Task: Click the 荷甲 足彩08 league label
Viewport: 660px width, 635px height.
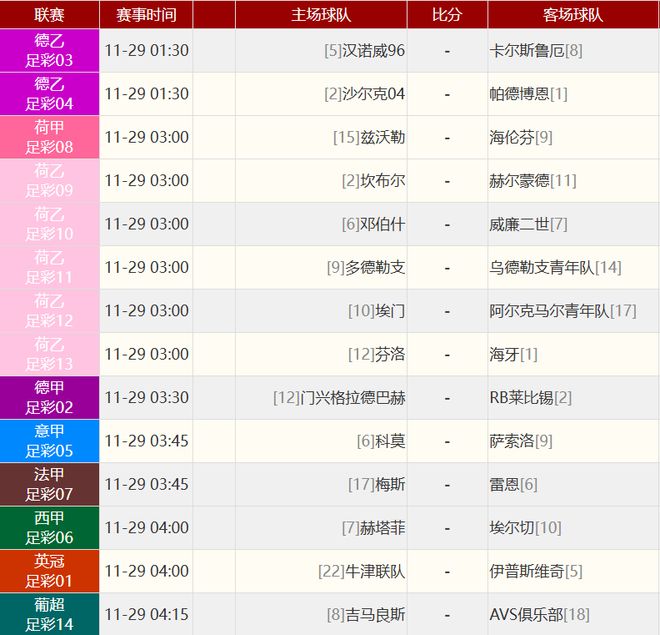Action: click(49, 138)
